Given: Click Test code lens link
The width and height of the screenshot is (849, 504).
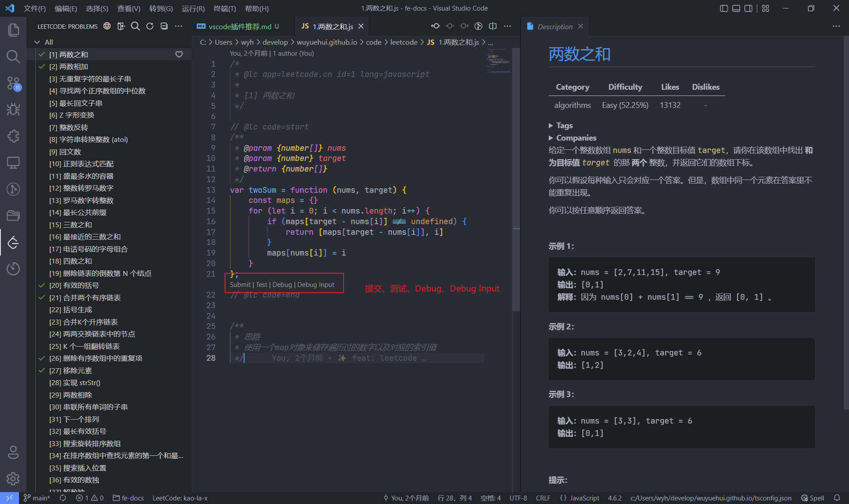Looking at the screenshot, I should point(262,285).
